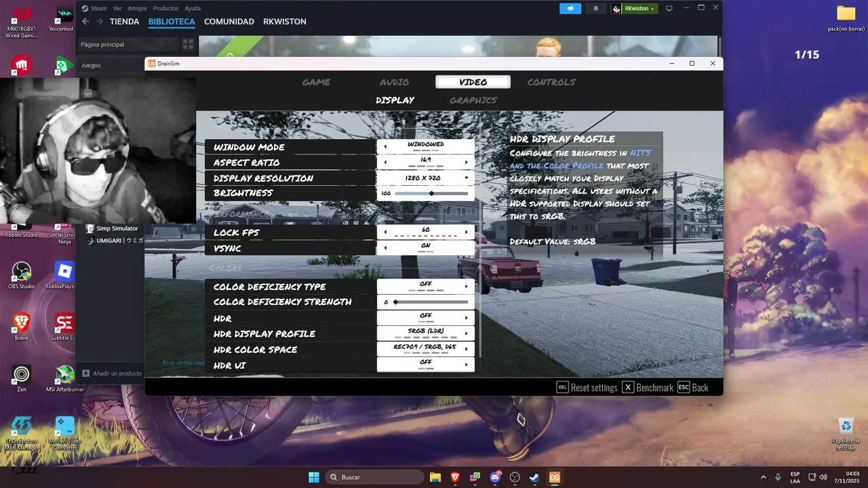Open OBS from the taskbar

click(x=515, y=477)
